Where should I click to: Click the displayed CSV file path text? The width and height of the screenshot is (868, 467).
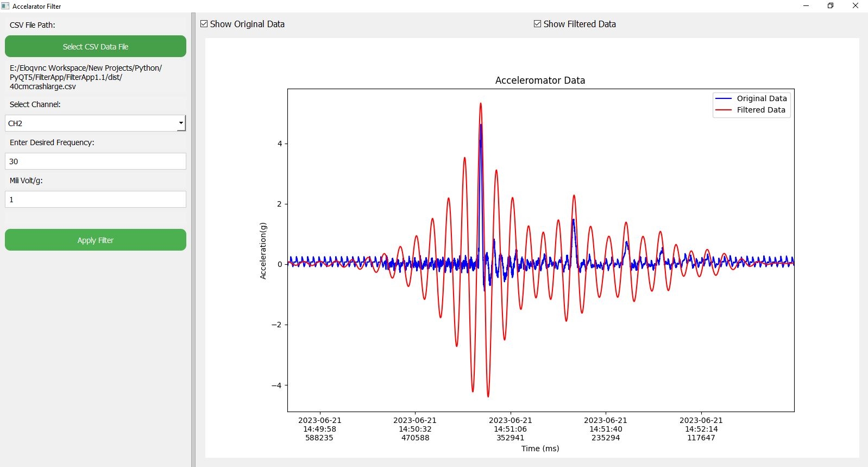click(x=86, y=77)
